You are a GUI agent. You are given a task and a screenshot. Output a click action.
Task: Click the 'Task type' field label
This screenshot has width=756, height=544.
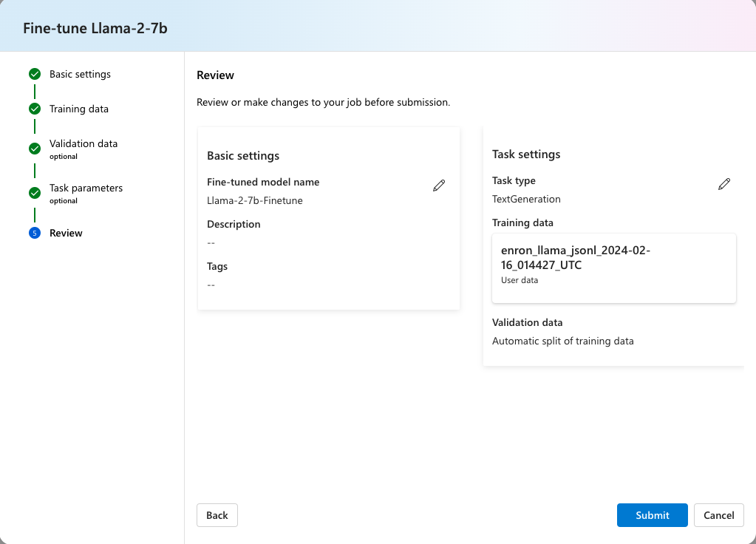[514, 180]
